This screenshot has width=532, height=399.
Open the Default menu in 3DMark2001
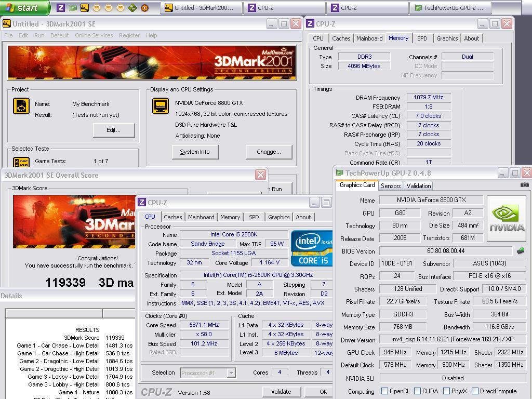[x=59, y=35]
